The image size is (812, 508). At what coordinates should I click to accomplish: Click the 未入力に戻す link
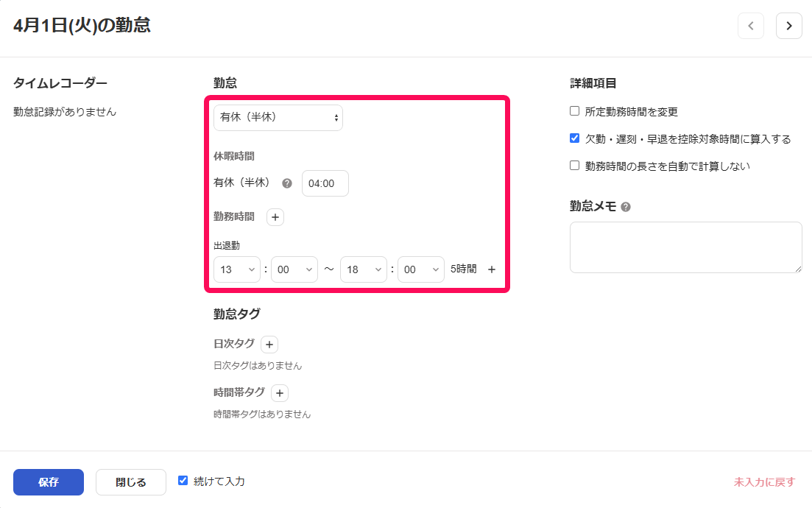pos(763,481)
